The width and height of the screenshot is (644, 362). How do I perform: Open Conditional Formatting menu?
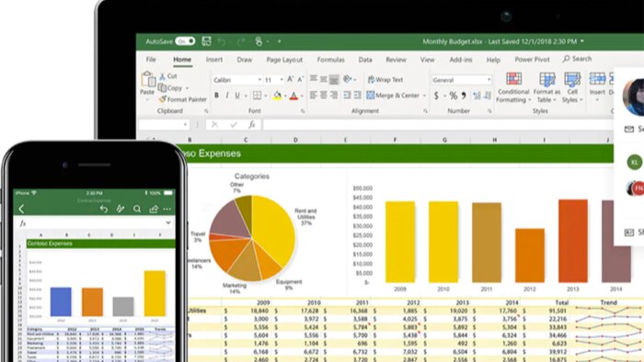click(x=513, y=87)
